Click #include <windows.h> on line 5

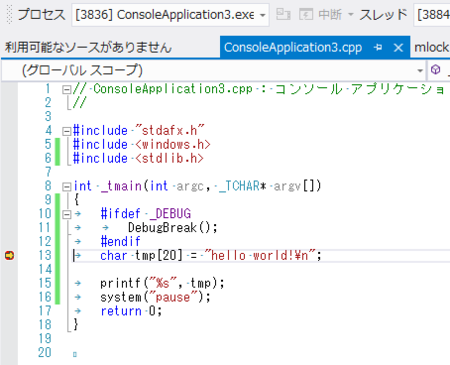[x=142, y=145]
